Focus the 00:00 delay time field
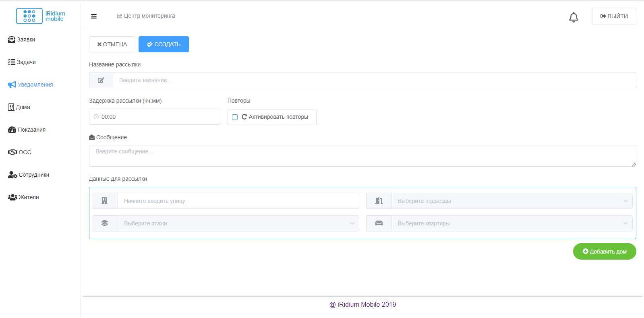Viewport: 644px width, 318px height. click(155, 117)
